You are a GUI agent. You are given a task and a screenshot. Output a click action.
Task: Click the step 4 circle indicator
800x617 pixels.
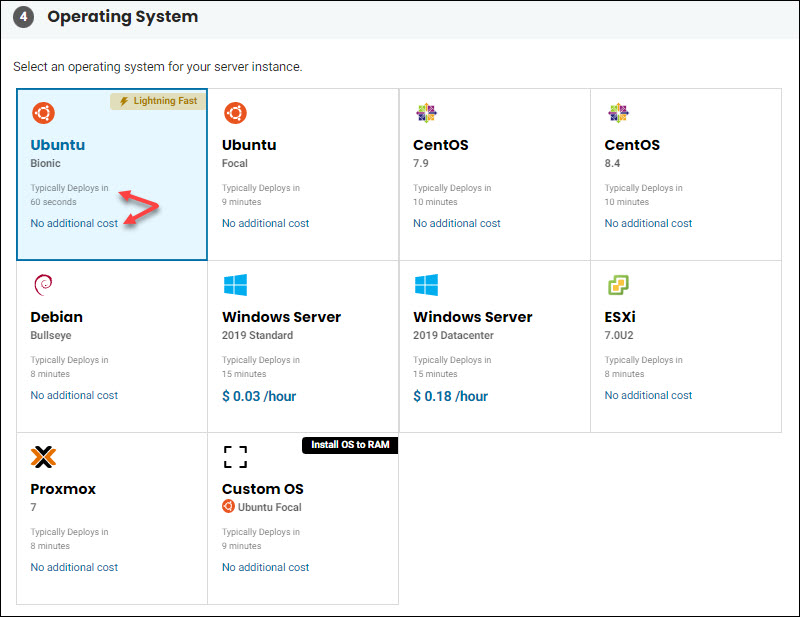click(x=23, y=16)
